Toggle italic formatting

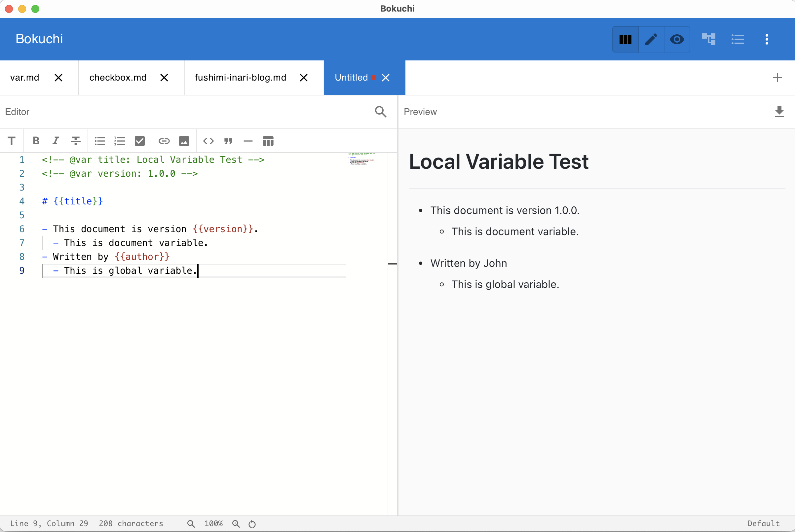[56, 141]
